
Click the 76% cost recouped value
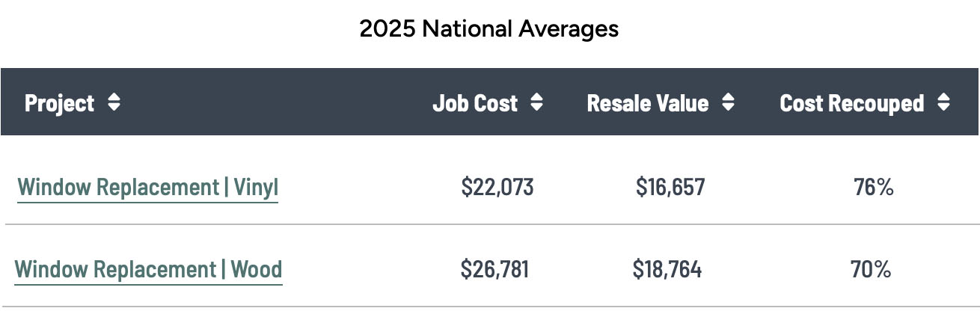tap(874, 187)
